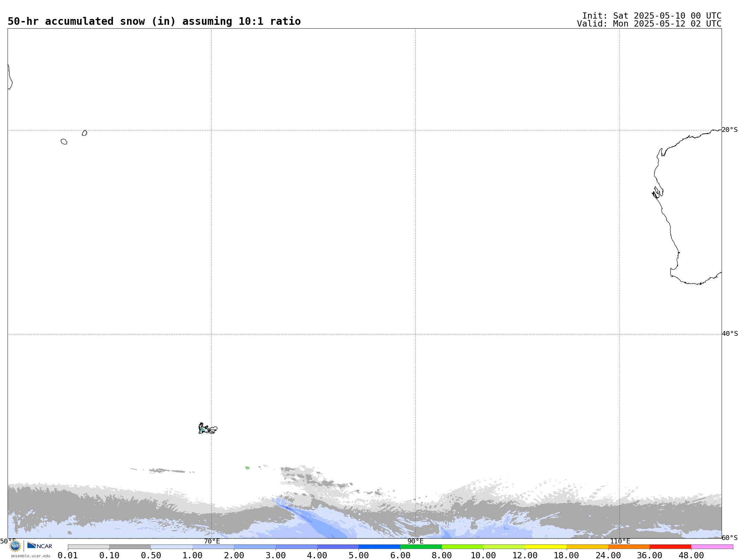Click the 6.00 colorbar tick label
Viewport: 744px width, 560px height.
pos(400,556)
